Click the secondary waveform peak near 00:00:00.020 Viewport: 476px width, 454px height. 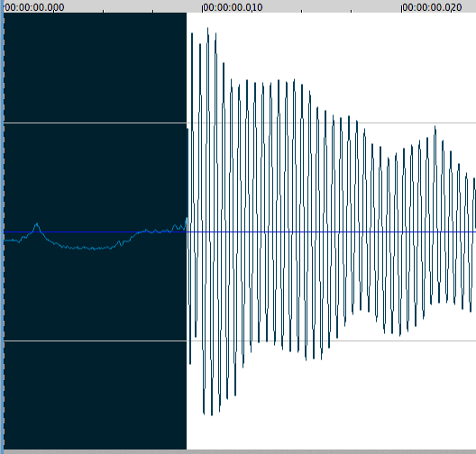(x=435, y=127)
